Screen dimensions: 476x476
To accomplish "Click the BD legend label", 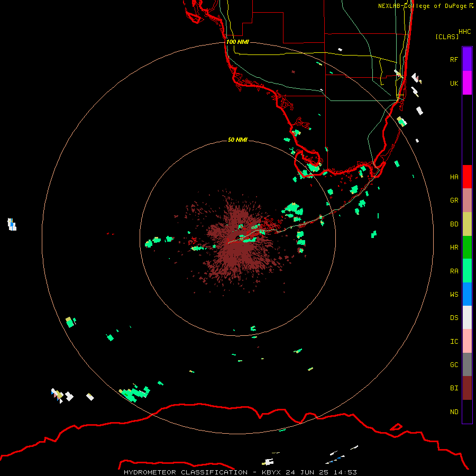I will point(454,224).
